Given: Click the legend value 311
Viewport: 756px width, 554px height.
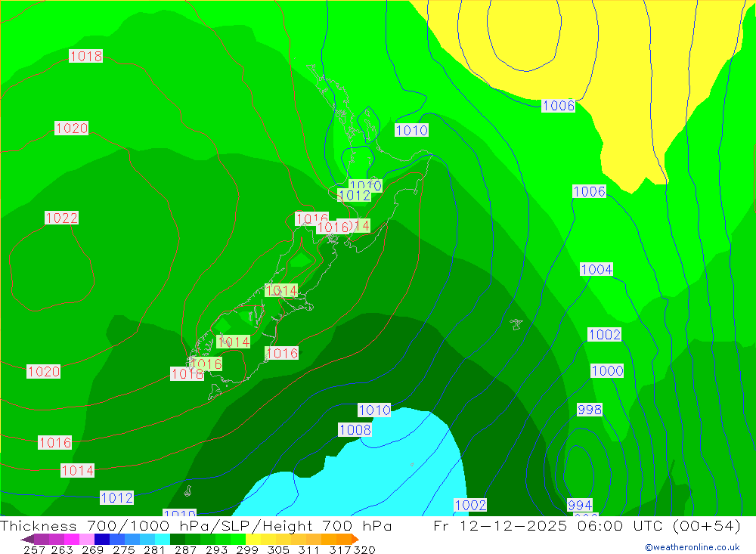Looking at the screenshot, I should tap(308, 549).
